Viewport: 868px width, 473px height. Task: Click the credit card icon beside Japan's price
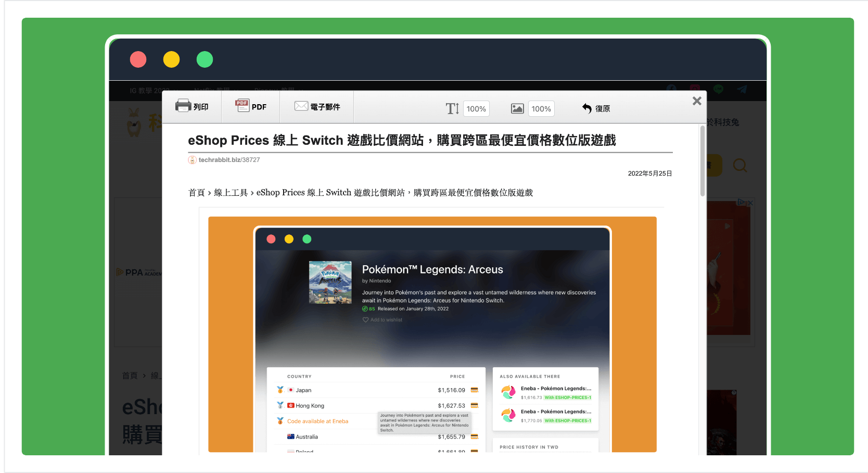click(x=474, y=389)
